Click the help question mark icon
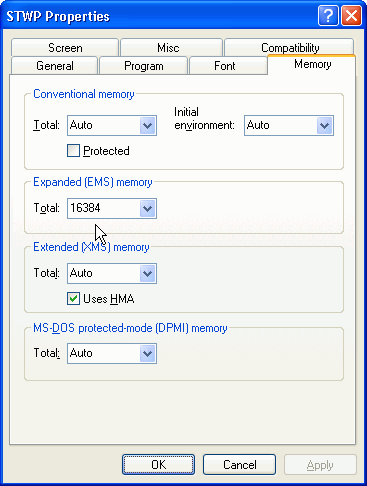Screen dimensions: 367x486 328,15
